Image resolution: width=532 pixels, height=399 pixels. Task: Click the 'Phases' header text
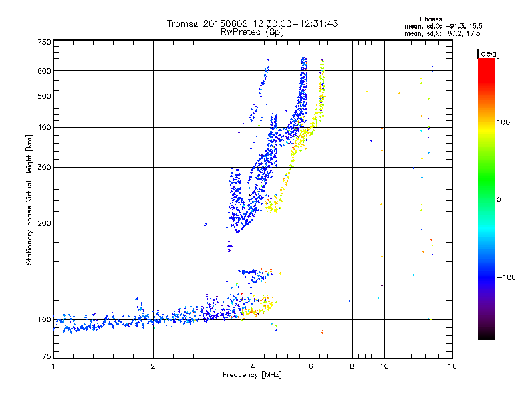pos(430,19)
